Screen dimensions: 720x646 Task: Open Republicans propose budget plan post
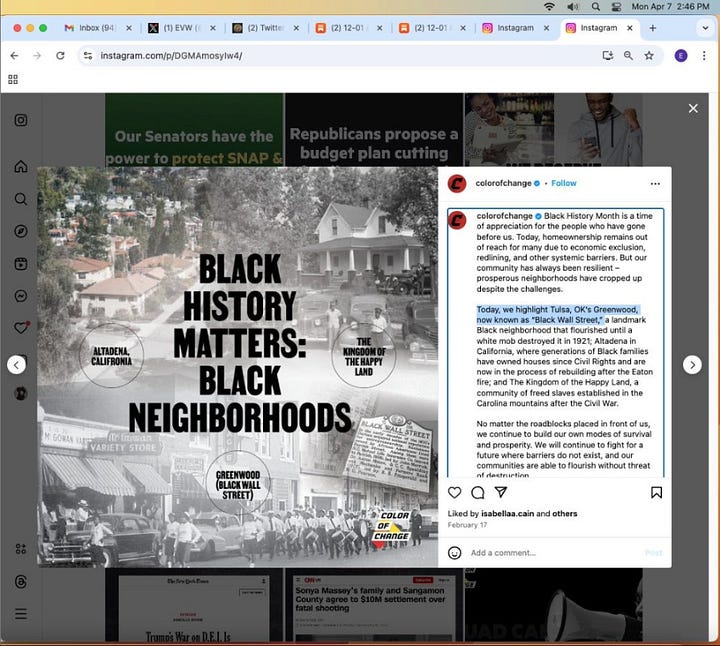click(x=374, y=129)
